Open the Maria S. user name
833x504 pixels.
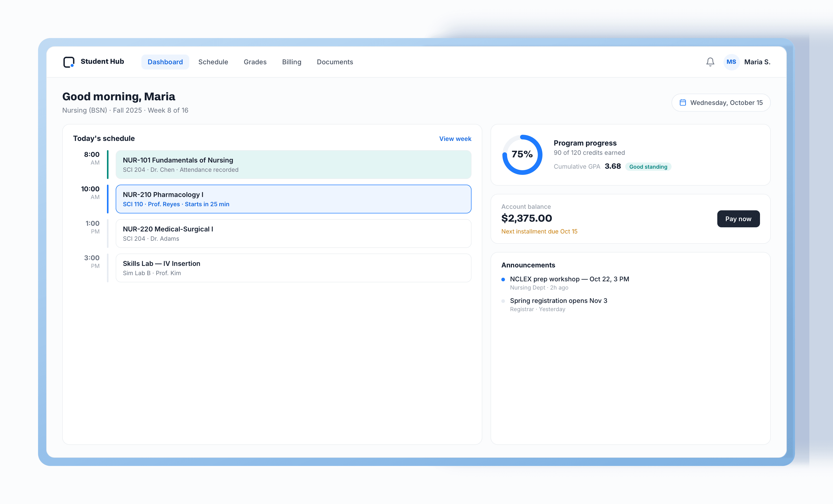[x=757, y=62]
